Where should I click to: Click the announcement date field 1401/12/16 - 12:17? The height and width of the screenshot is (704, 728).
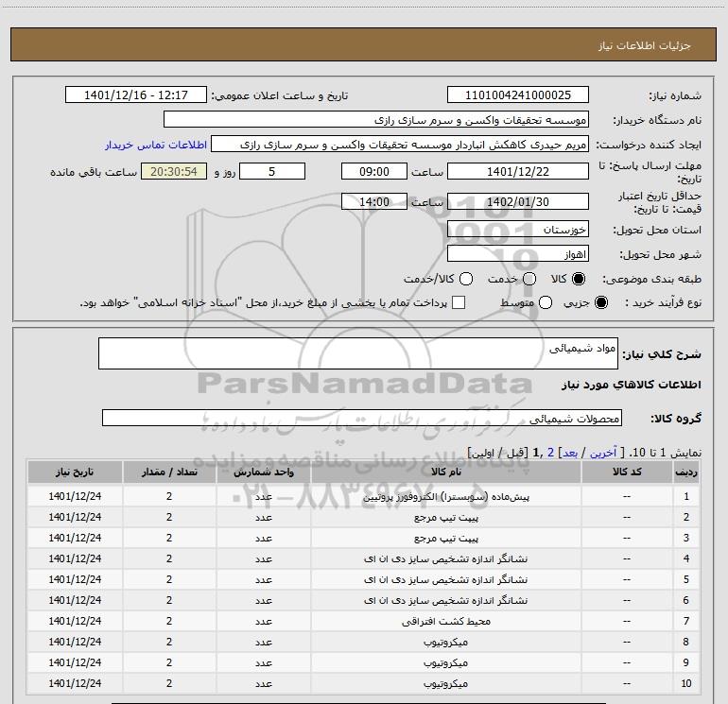click(136, 95)
